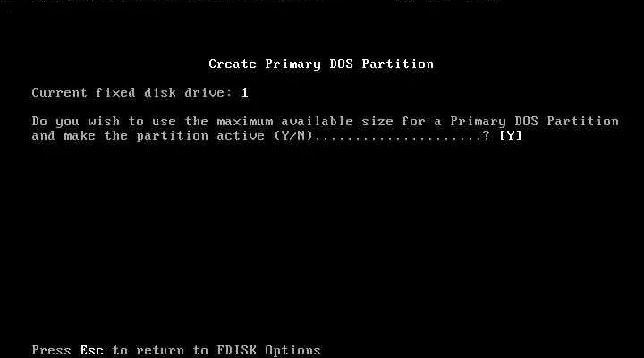The height and width of the screenshot is (358, 644).
Task: Click the highlighted Esc key text
Action: [x=91, y=350]
